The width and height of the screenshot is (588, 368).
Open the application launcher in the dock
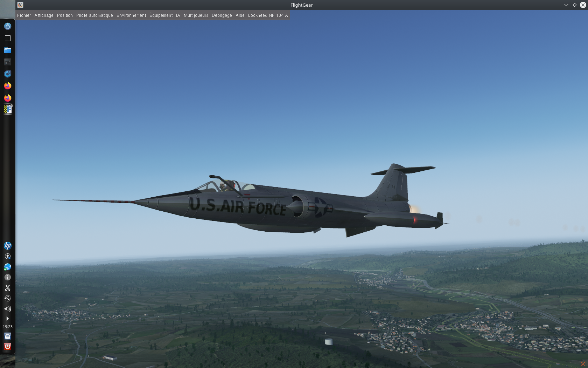point(7,26)
